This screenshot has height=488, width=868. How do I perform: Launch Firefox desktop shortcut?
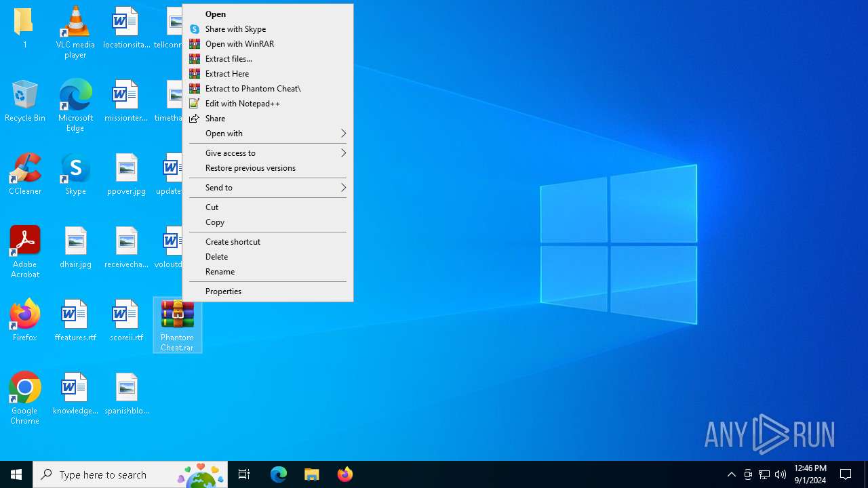point(24,321)
